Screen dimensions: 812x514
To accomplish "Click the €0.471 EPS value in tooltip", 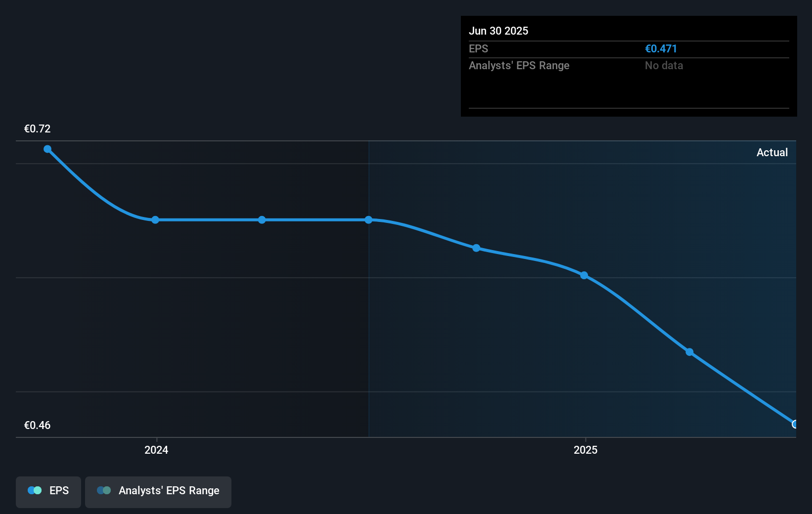I will tap(661, 48).
